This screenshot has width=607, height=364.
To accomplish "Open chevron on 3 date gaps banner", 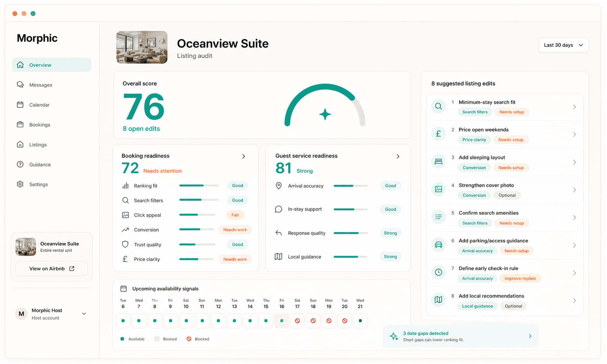I will click(x=530, y=336).
